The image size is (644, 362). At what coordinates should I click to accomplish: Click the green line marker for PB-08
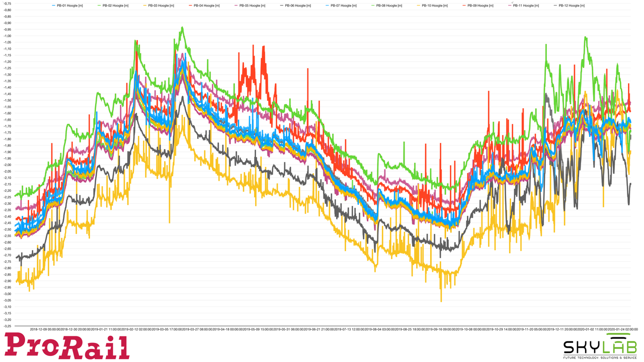click(372, 6)
